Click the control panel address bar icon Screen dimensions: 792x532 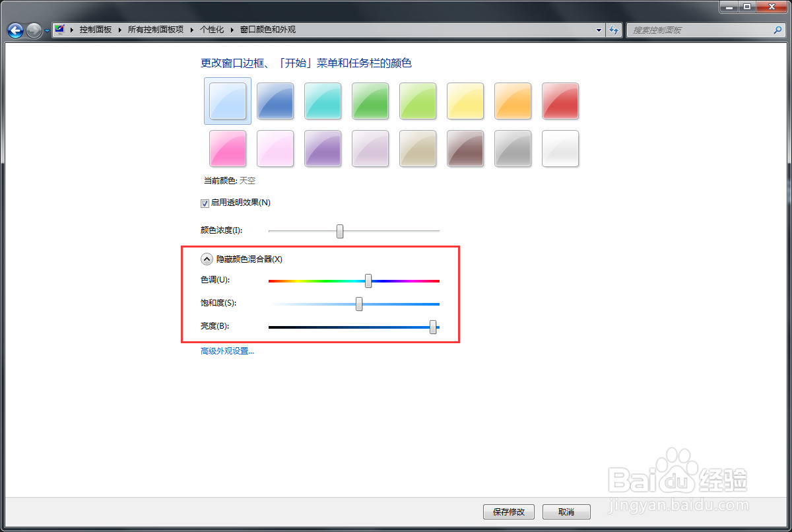60,30
